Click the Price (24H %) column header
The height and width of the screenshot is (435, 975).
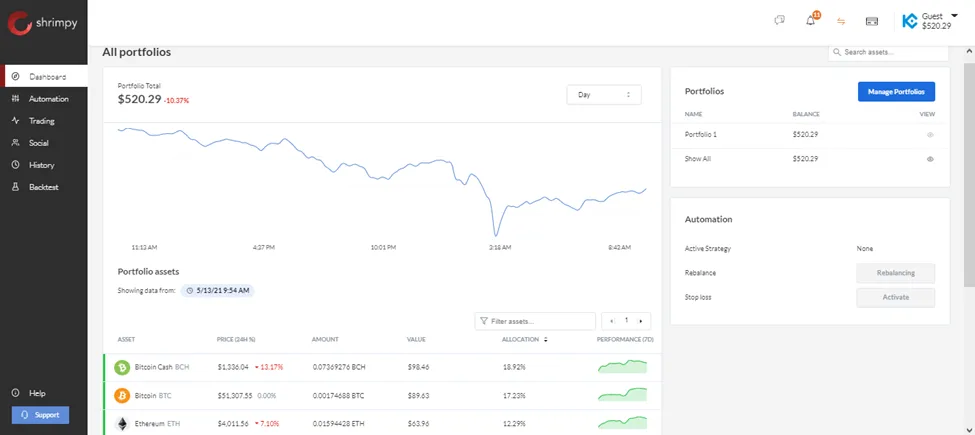coord(236,339)
